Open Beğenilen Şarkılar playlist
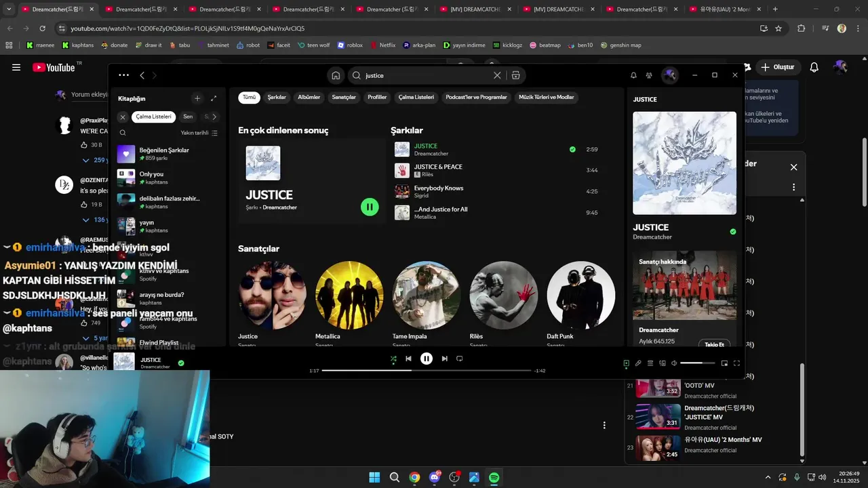The image size is (868, 488). pos(167,154)
